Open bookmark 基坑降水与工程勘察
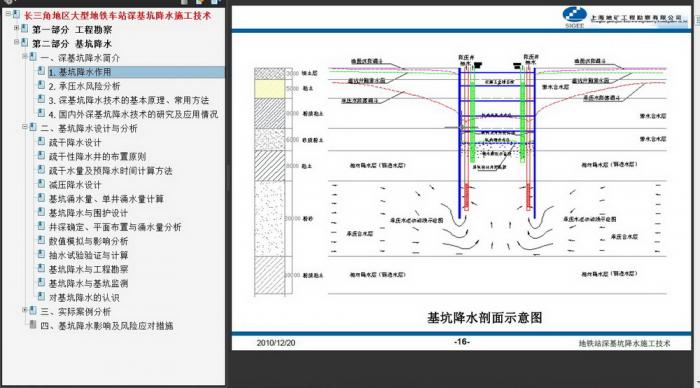Image resolution: width=700 pixels, height=388 pixels. coord(88,269)
